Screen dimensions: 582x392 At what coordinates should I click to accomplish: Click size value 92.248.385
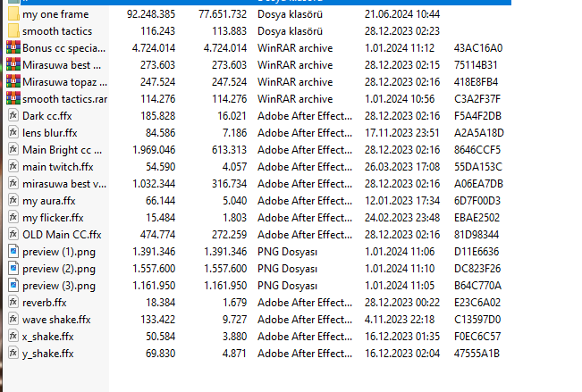click(151, 14)
